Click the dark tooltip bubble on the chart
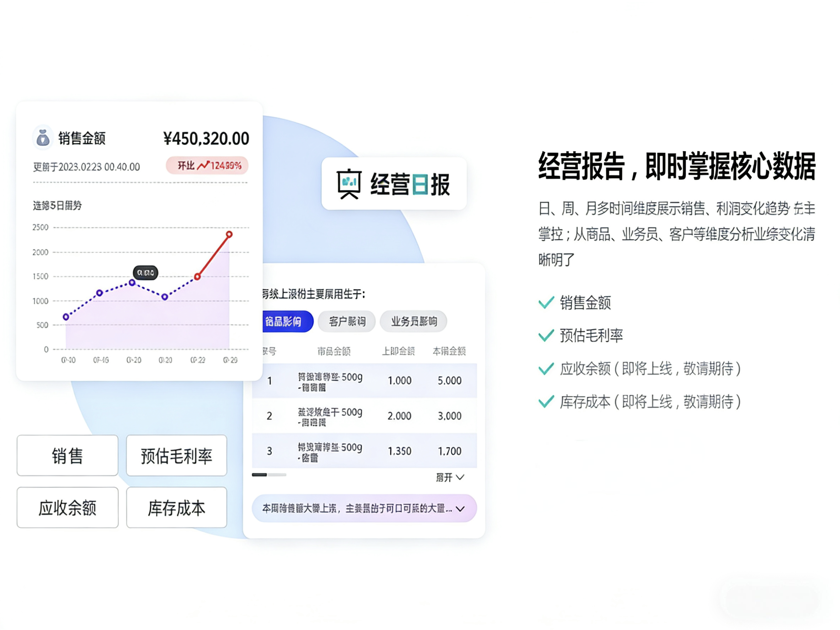This screenshot has height=630, width=840. pyautogui.click(x=145, y=272)
